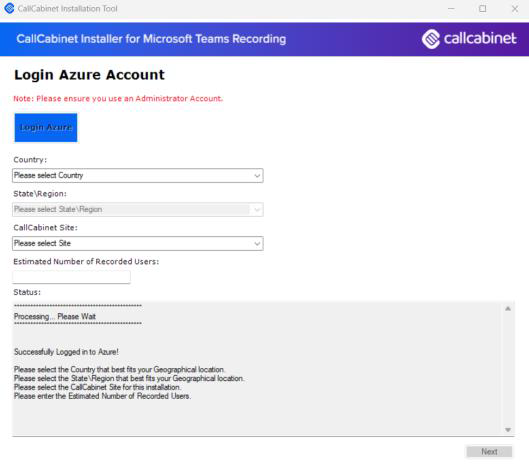Click the callcabinet logo in the banner
The height and width of the screenshot is (464, 529).
coord(469,39)
